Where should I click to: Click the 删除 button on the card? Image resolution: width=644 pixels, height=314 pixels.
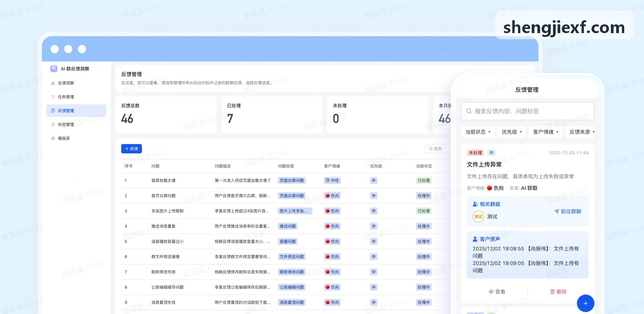coord(558,292)
